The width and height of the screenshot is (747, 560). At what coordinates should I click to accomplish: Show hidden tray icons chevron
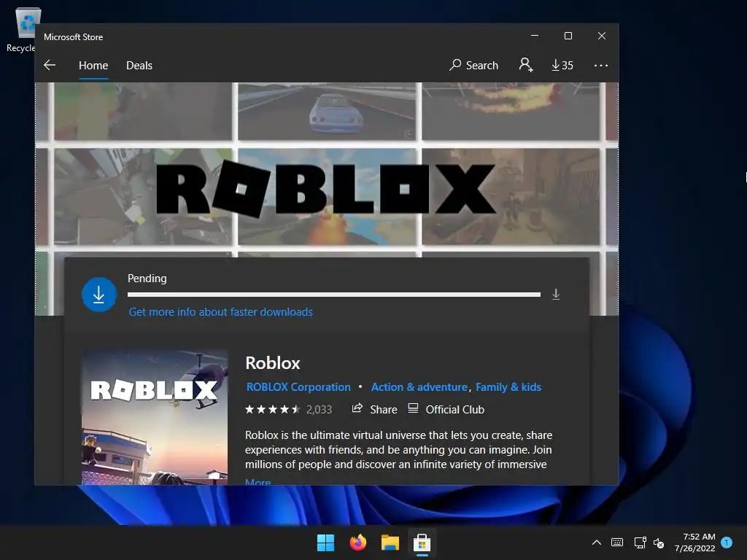(597, 542)
